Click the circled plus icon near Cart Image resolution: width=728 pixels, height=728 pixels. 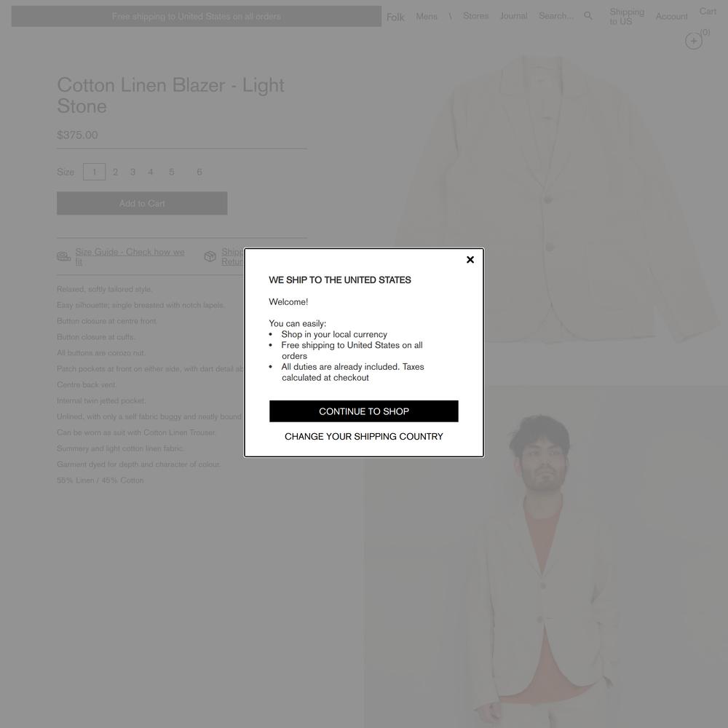(x=694, y=41)
